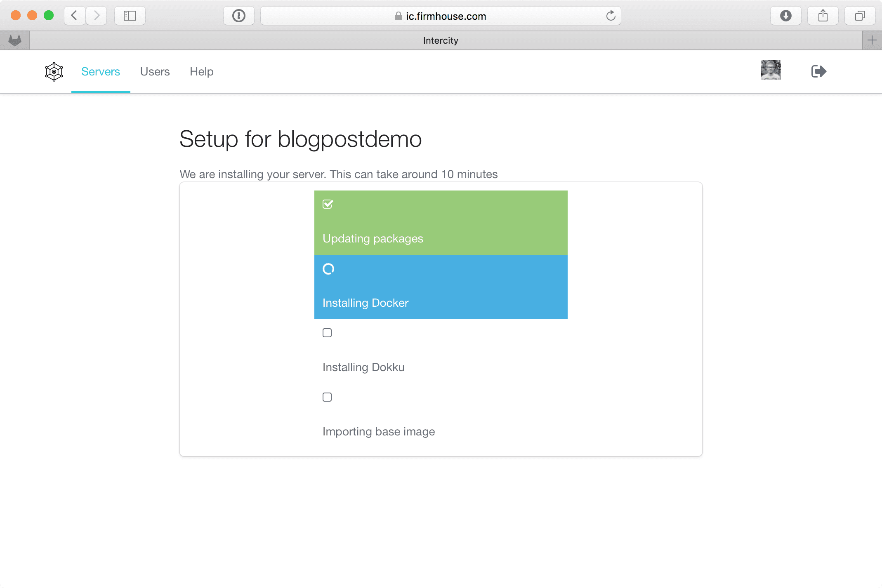Open the Help menu item
882x588 pixels.
202,72
